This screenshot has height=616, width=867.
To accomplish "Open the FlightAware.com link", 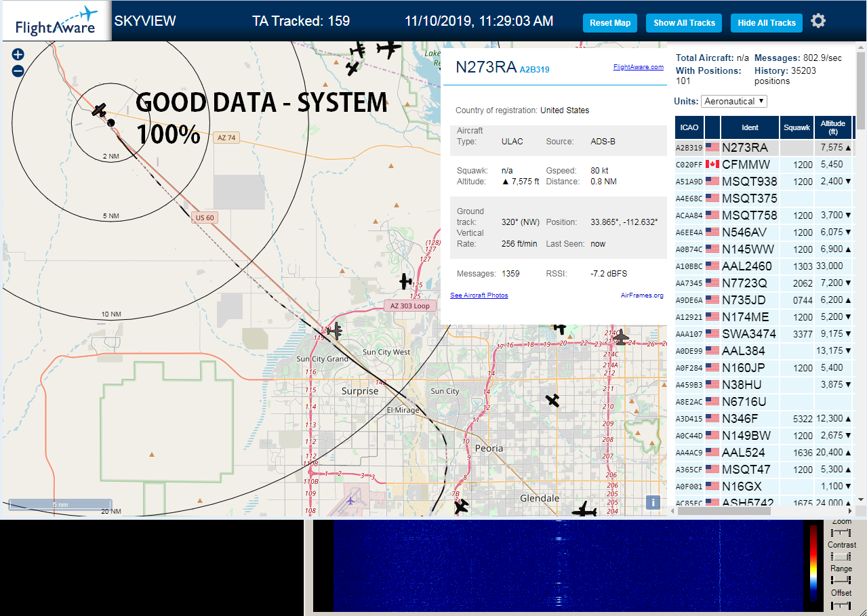I will 638,67.
